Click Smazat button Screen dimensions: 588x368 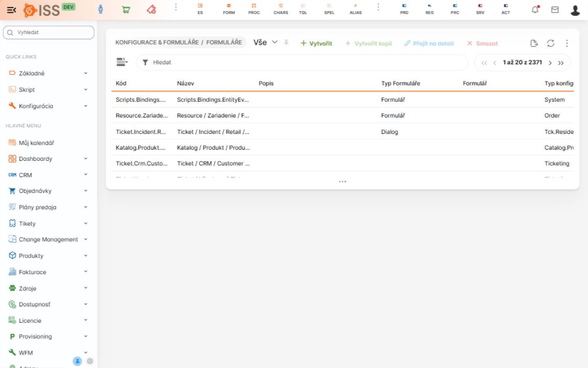click(x=483, y=43)
